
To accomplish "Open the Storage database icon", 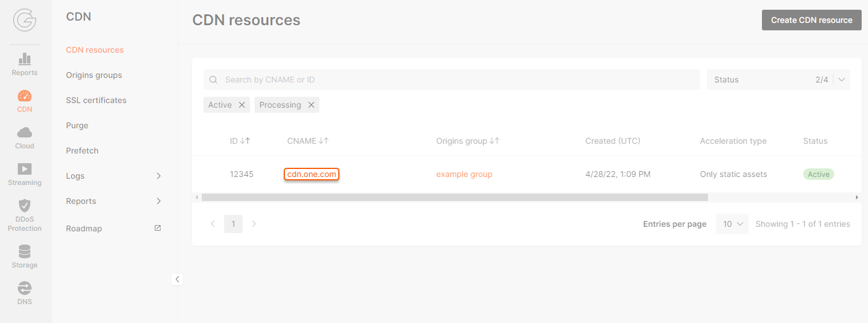I will click(x=25, y=251).
